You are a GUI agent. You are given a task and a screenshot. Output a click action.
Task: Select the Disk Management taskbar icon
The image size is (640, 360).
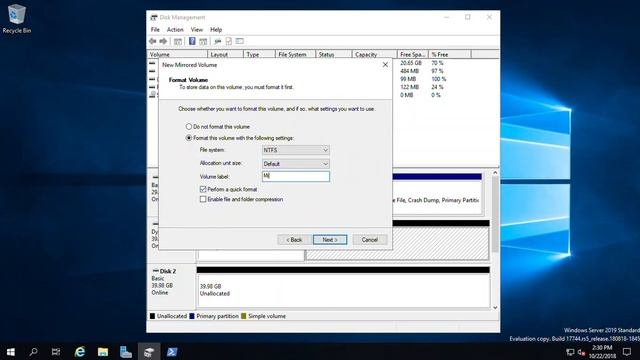click(x=149, y=351)
